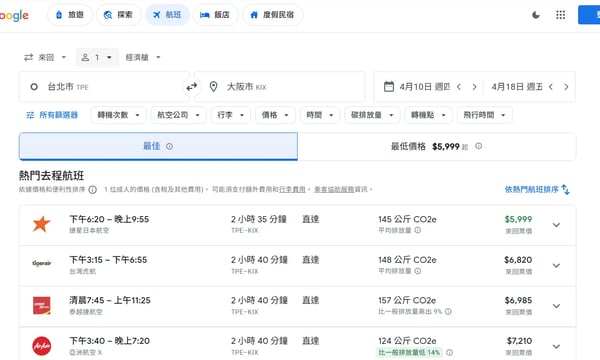The height and width of the screenshot is (360, 600).
Task: Open the Google apps grid
Action: click(x=560, y=15)
